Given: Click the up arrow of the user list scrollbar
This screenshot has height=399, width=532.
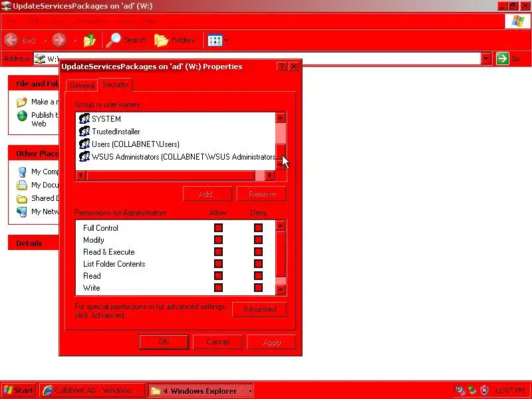Looking at the screenshot, I should [281, 118].
